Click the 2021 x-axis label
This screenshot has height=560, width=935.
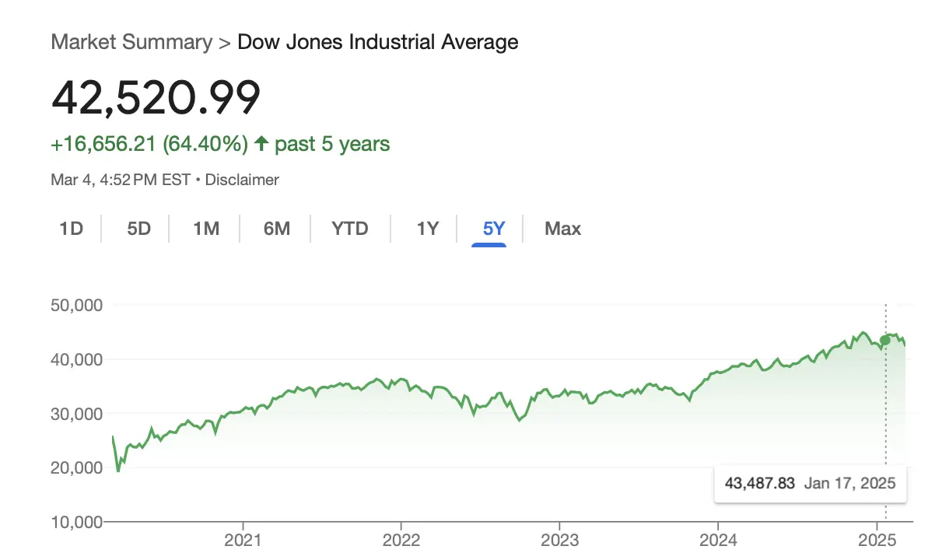(x=243, y=541)
